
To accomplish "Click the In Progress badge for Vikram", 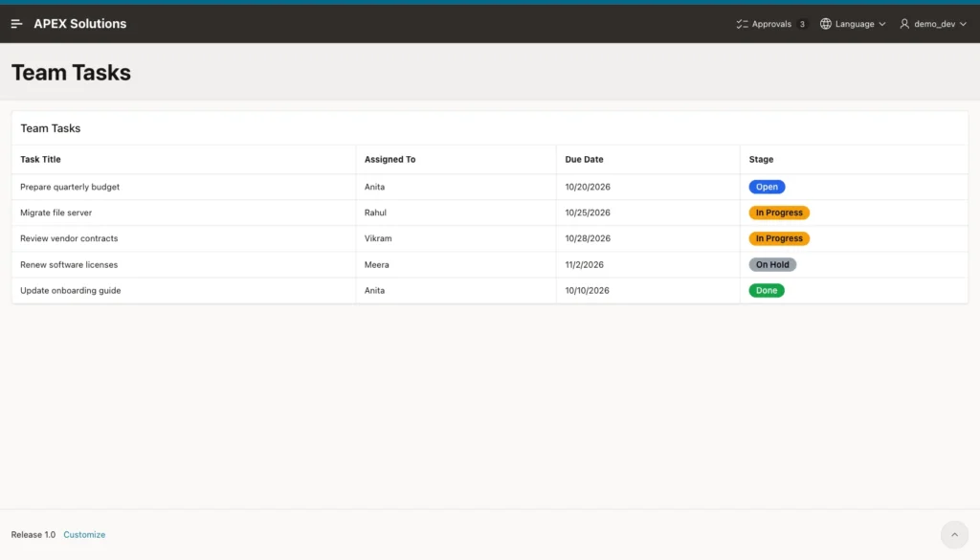I will coord(779,238).
